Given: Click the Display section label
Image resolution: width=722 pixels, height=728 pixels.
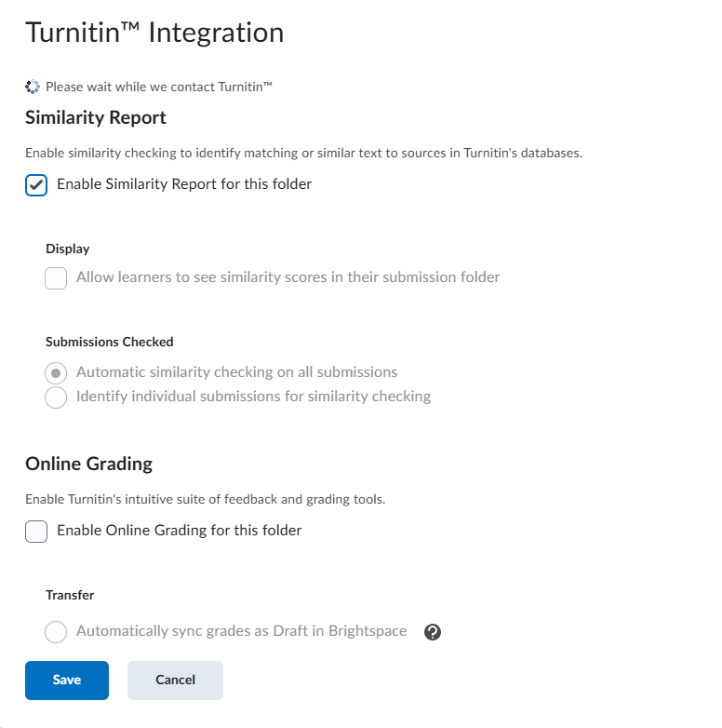Looking at the screenshot, I should (x=68, y=249).
